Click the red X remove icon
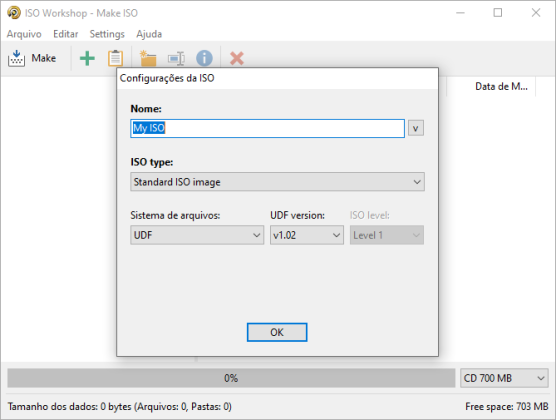This screenshot has height=420, width=556. point(237,59)
